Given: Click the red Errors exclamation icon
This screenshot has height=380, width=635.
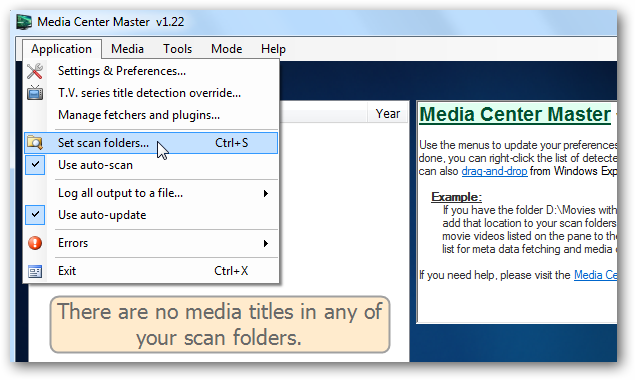Looking at the screenshot, I should click(x=35, y=243).
